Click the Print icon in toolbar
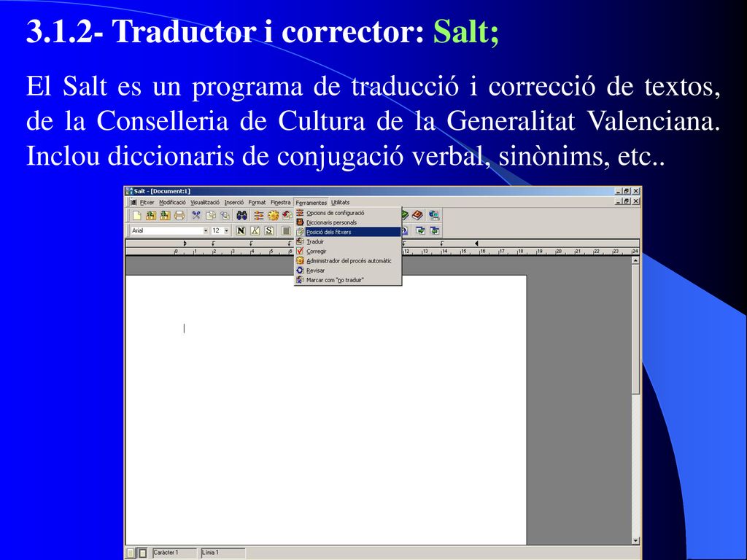 coord(179,215)
